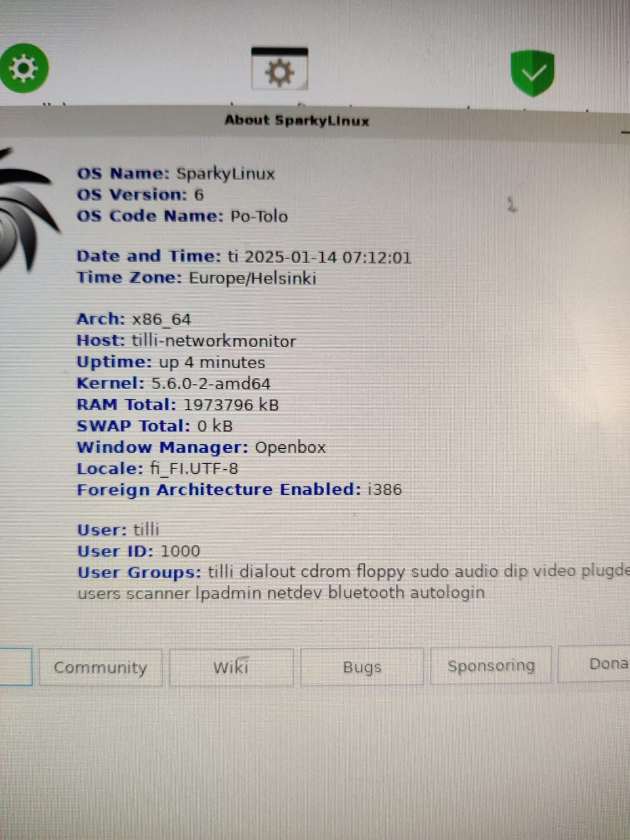Select the Europe/Helsinki time zone text
Screen dimensions: 630x840
[253, 278]
